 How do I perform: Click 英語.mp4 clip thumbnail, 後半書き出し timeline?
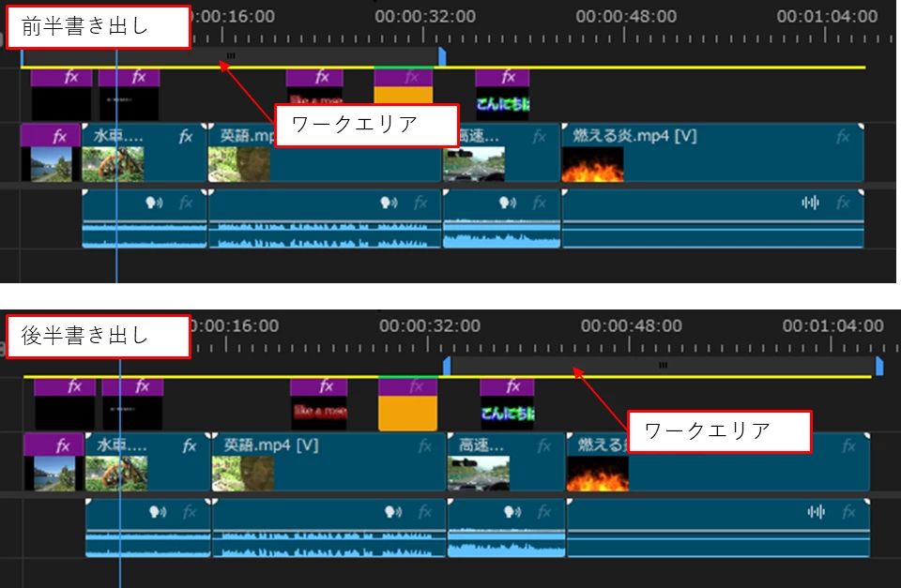[243, 474]
